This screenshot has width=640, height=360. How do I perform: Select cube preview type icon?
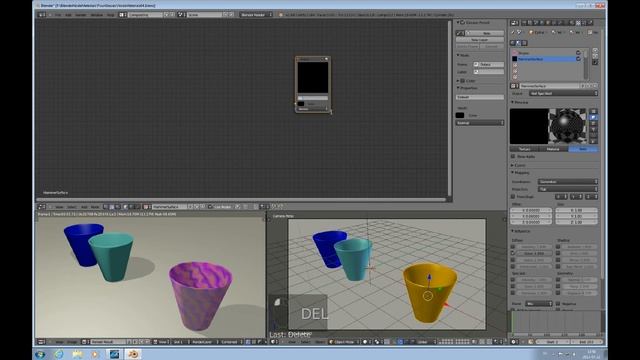tap(593, 124)
